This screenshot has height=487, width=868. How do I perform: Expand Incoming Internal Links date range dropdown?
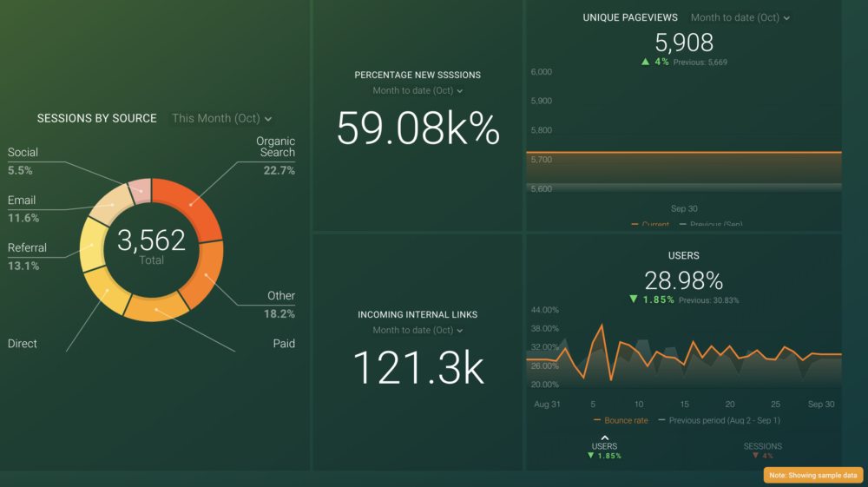coord(418,331)
